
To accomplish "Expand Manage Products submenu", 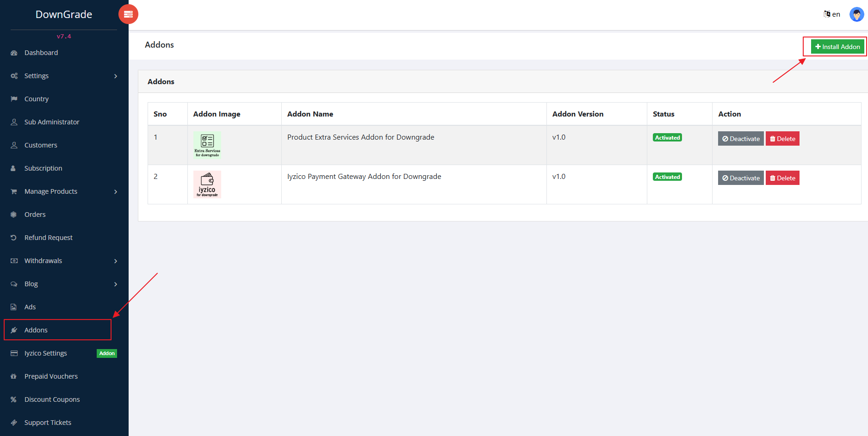I will (x=115, y=192).
